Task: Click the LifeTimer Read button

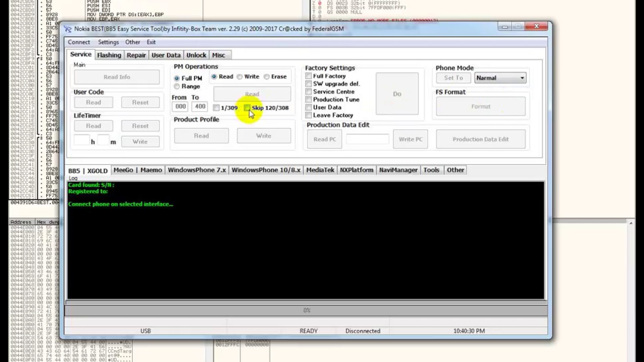Action: tap(93, 126)
